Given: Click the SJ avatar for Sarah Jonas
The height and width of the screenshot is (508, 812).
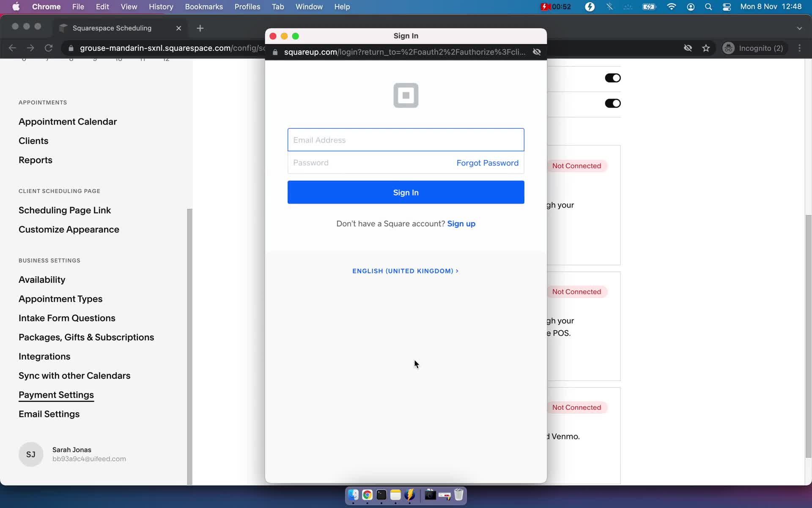Looking at the screenshot, I should (31, 454).
